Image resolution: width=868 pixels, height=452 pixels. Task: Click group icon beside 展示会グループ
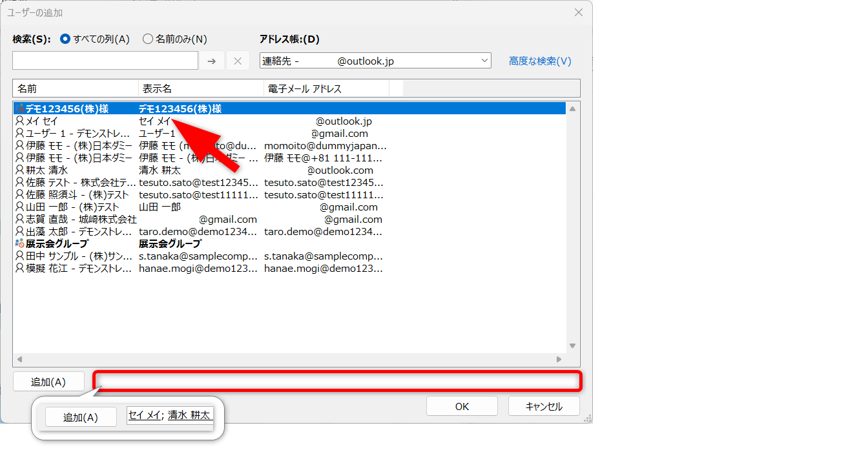[x=20, y=244]
